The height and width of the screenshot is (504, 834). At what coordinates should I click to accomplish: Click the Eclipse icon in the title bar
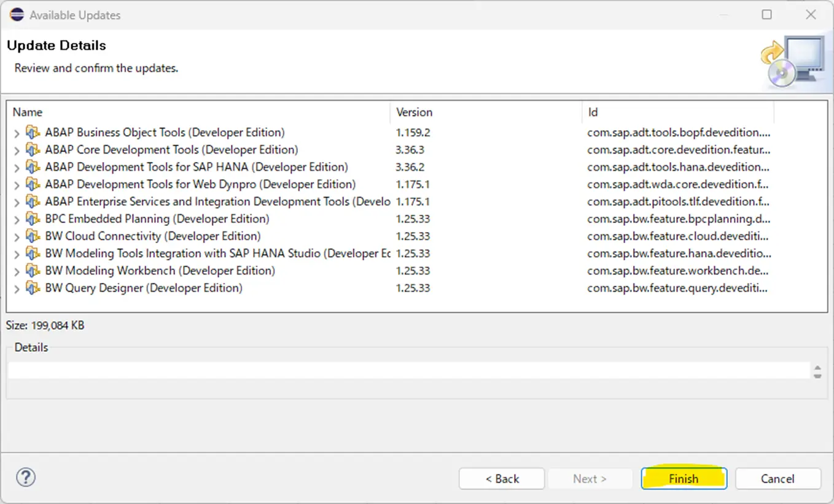pos(17,15)
